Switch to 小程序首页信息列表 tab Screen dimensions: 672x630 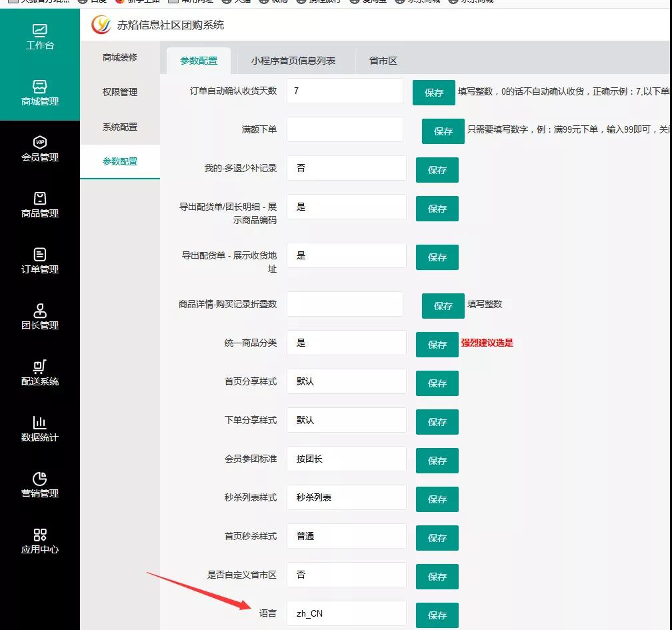pyautogui.click(x=293, y=61)
